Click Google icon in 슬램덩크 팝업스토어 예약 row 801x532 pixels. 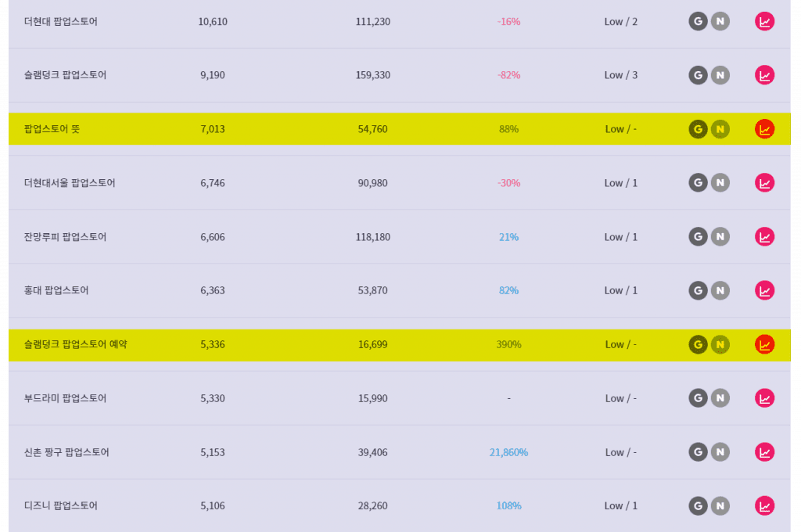[x=698, y=344]
